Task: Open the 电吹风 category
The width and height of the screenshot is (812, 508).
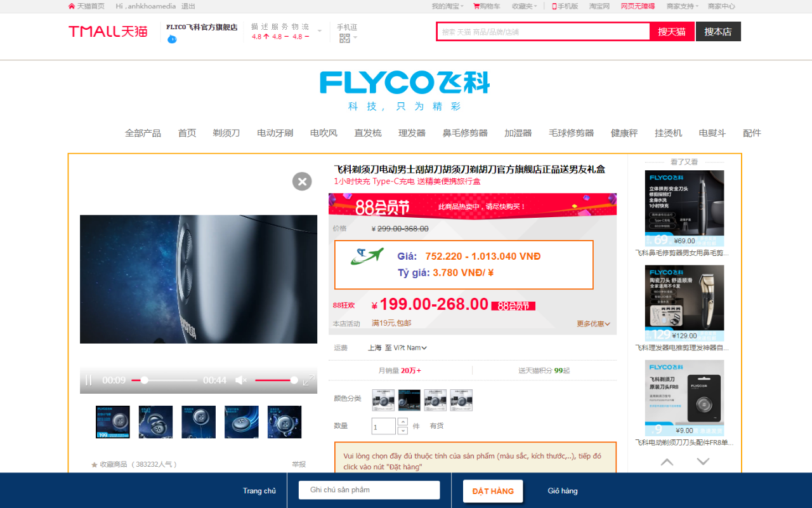Action: [x=324, y=133]
